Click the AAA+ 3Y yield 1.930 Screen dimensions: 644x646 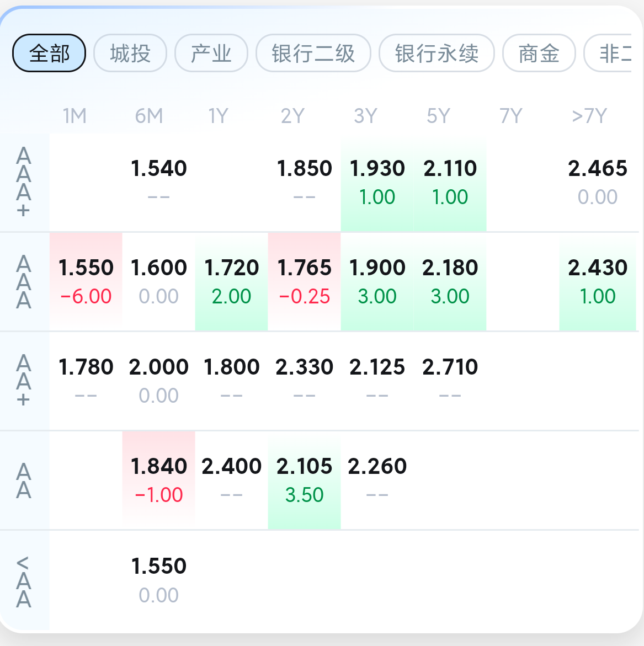coord(377,182)
